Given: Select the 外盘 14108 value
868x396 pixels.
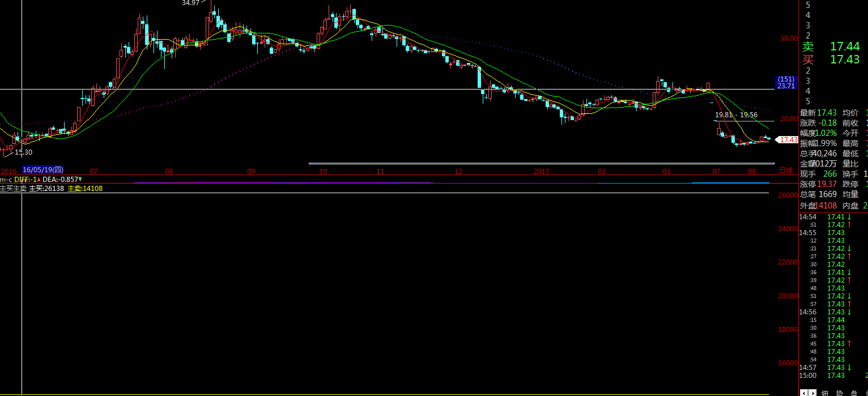Looking at the screenshot, I should click(x=827, y=206).
